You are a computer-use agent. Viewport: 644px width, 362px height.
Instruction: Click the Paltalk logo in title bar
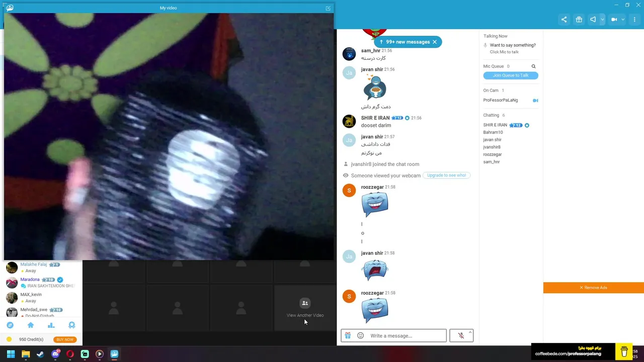click(10, 8)
